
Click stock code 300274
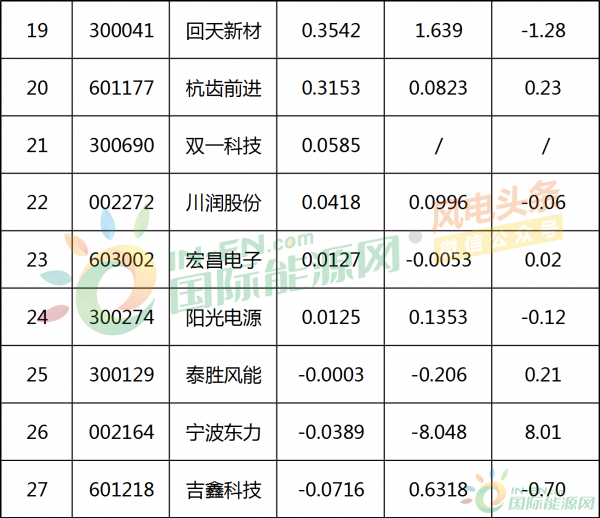click(x=122, y=318)
